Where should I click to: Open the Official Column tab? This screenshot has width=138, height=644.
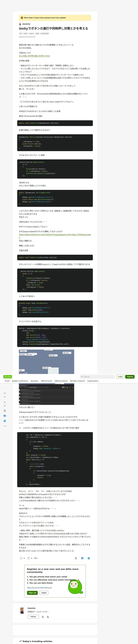(61, 381)
